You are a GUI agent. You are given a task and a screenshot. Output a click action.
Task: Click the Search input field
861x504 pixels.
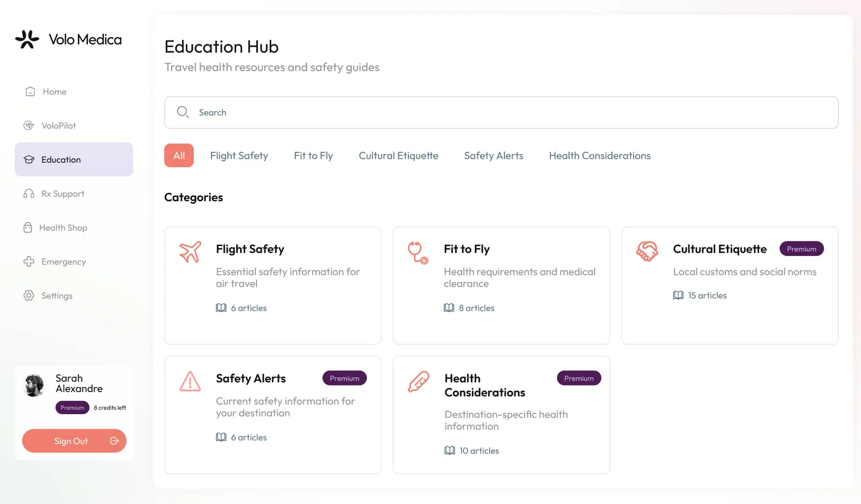coord(501,112)
